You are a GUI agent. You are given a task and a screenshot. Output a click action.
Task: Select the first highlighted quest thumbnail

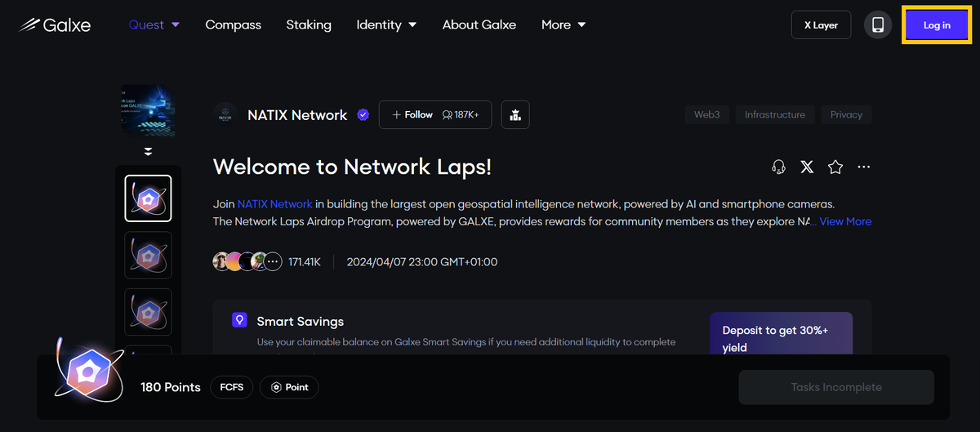pos(148,198)
